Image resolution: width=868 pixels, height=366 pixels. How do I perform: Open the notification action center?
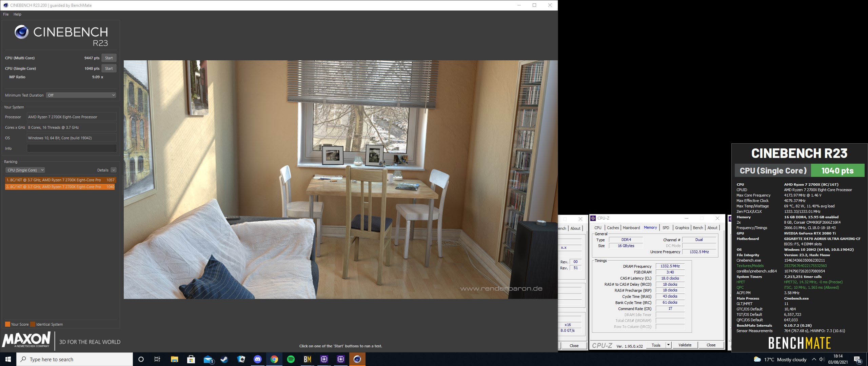tap(858, 360)
